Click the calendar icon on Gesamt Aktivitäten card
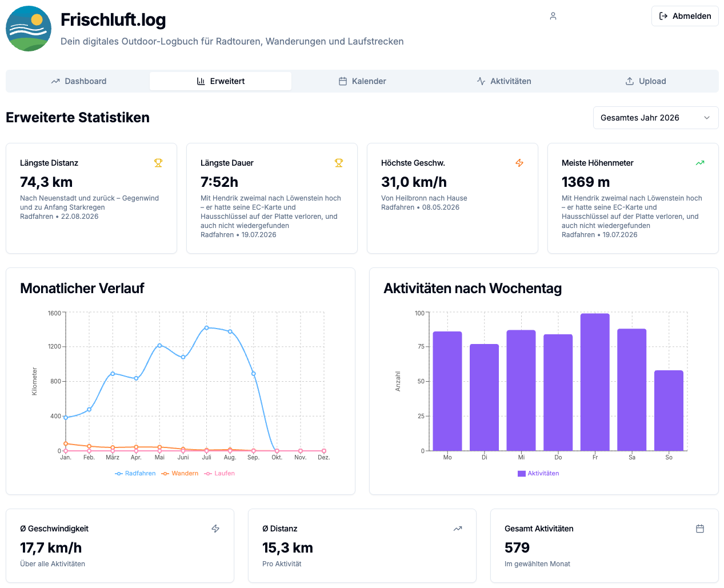The image size is (724, 588). (700, 529)
